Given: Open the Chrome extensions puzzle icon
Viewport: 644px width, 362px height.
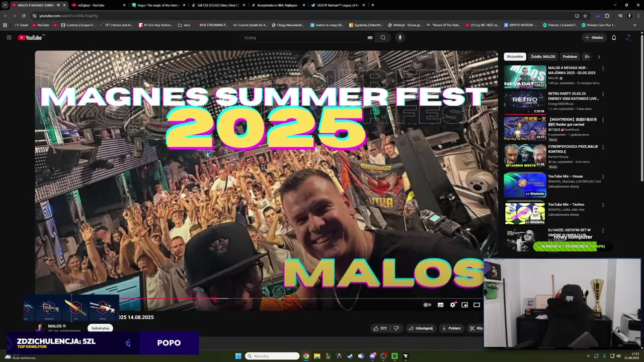Looking at the screenshot, I should tap(607, 16).
